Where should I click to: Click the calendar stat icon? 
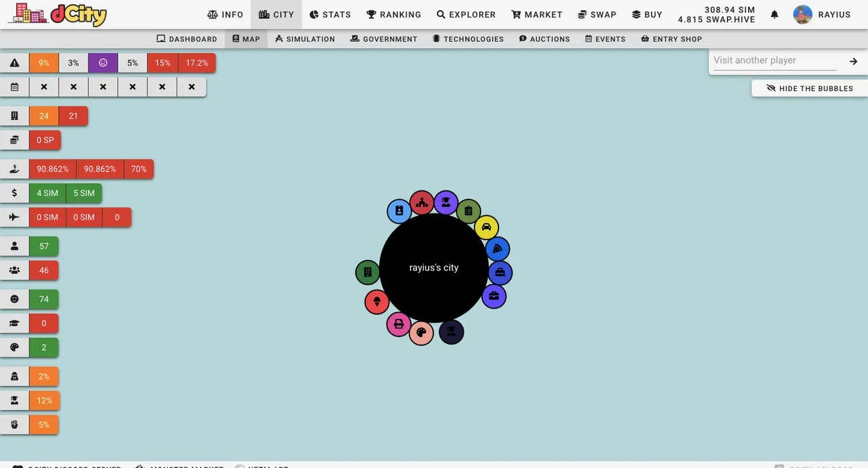click(x=14, y=87)
